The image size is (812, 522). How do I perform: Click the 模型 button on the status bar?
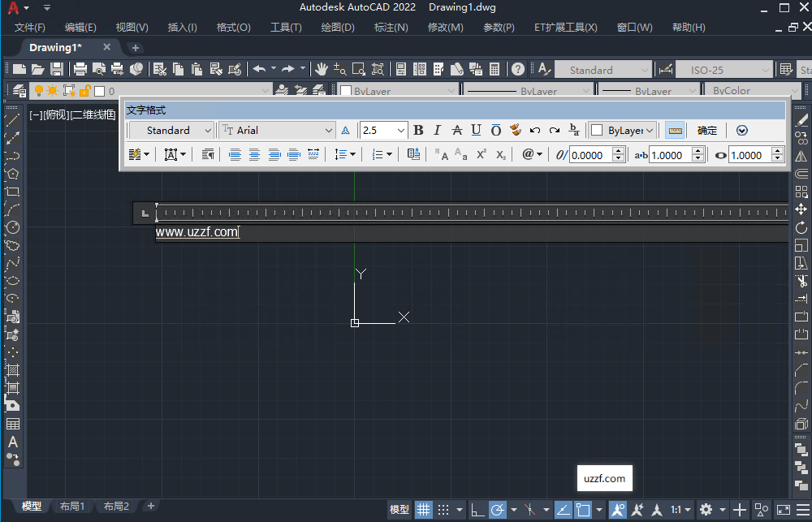[400, 509]
